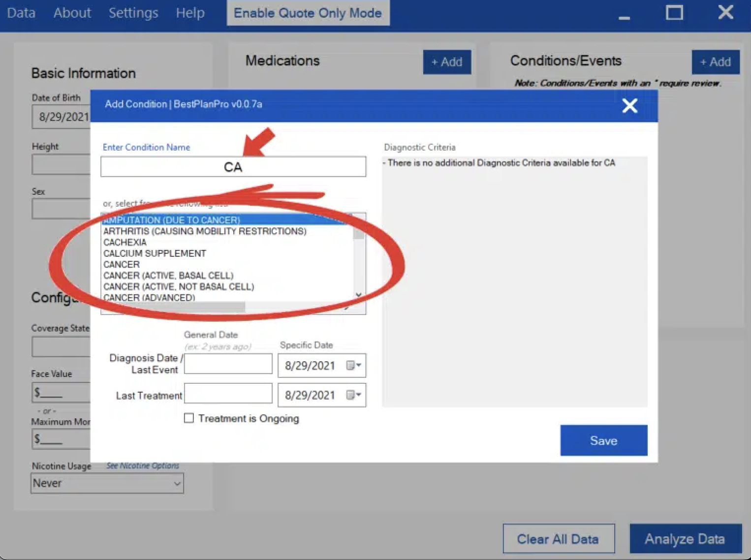Click Save in Add Condition dialog
Viewport: 751px width, 560px height.
tap(603, 440)
